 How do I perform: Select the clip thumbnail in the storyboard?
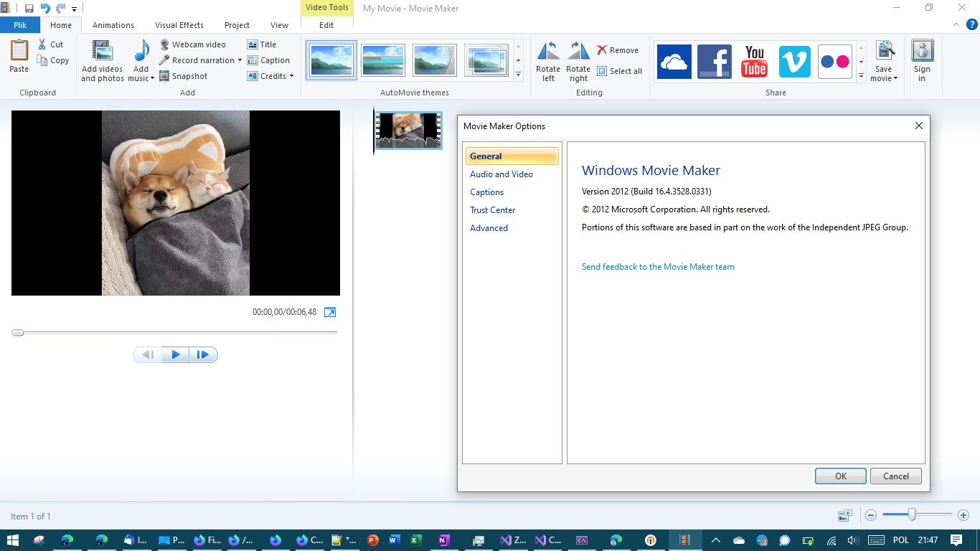(407, 130)
